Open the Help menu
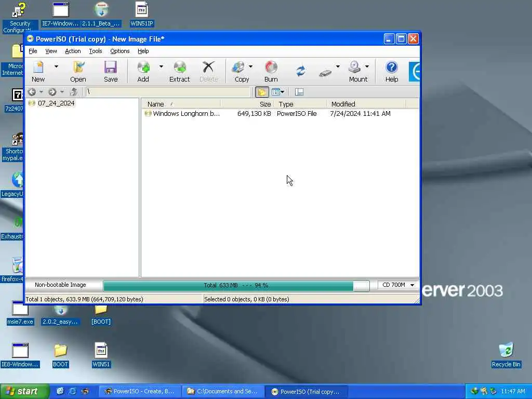 click(x=143, y=51)
